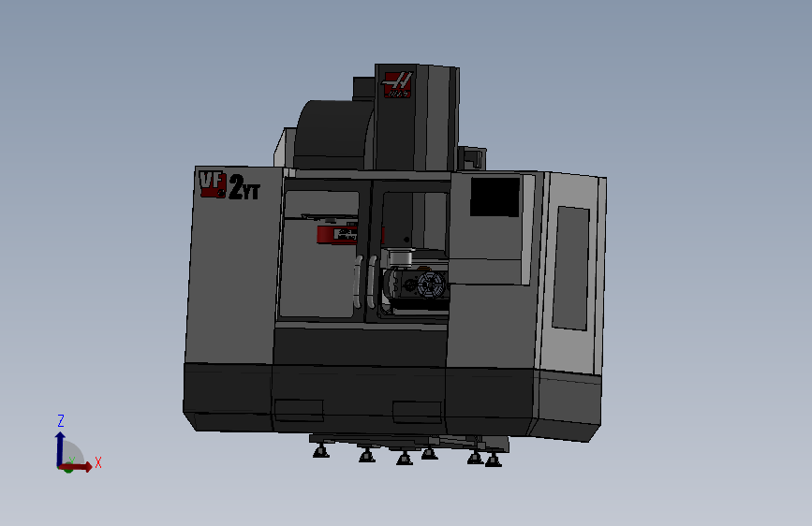Select the rotary table chuck inside machine

pyautogui.click(x=431, y=285)
